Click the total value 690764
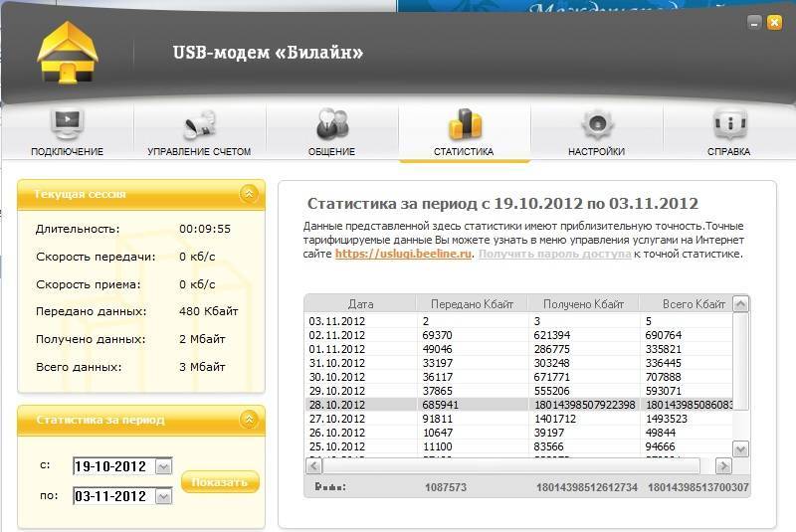The width and height of the screenshot is (796, 532). pyautogui.click(x=664, y=335)
